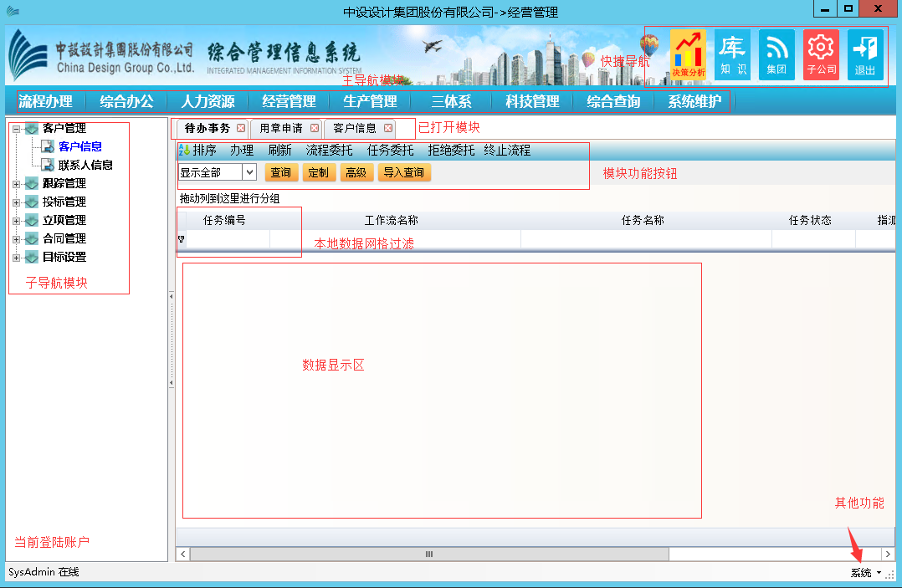Click the 任务名称 column header
Image resolution: width=902 pixels, height=588 pixels.
[643, 220]
